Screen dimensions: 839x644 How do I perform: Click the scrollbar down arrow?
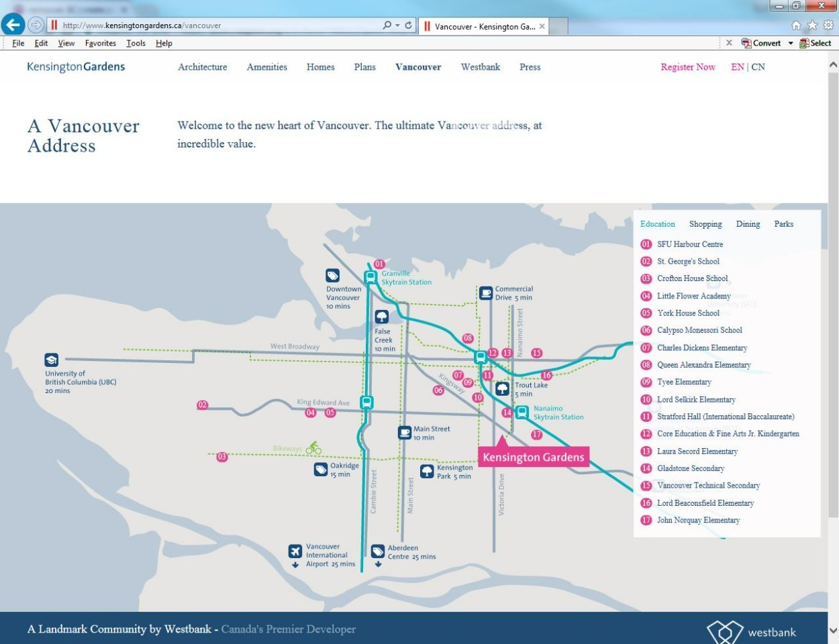pyautogui.click(x=833, y=631)
